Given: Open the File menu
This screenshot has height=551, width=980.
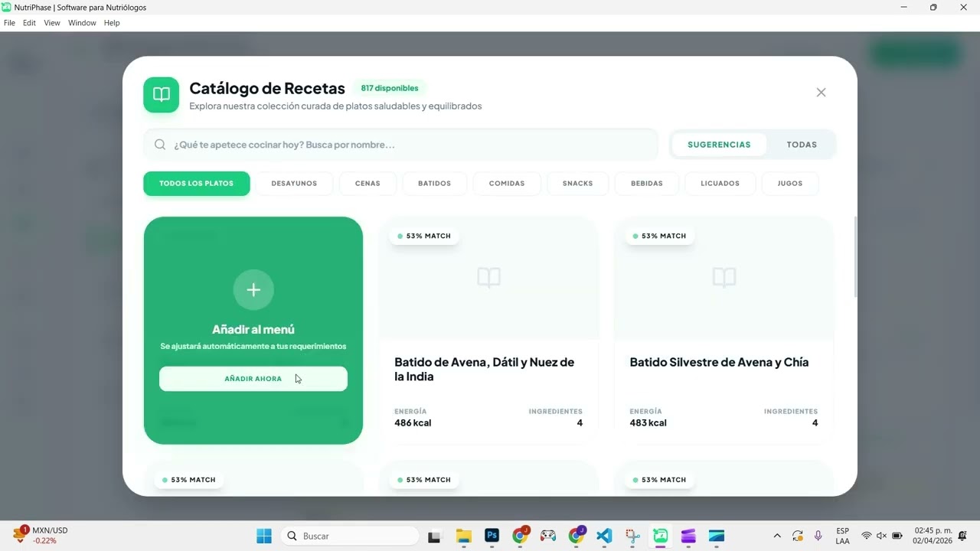Looking at the screenshot, I should pos(9,23).
